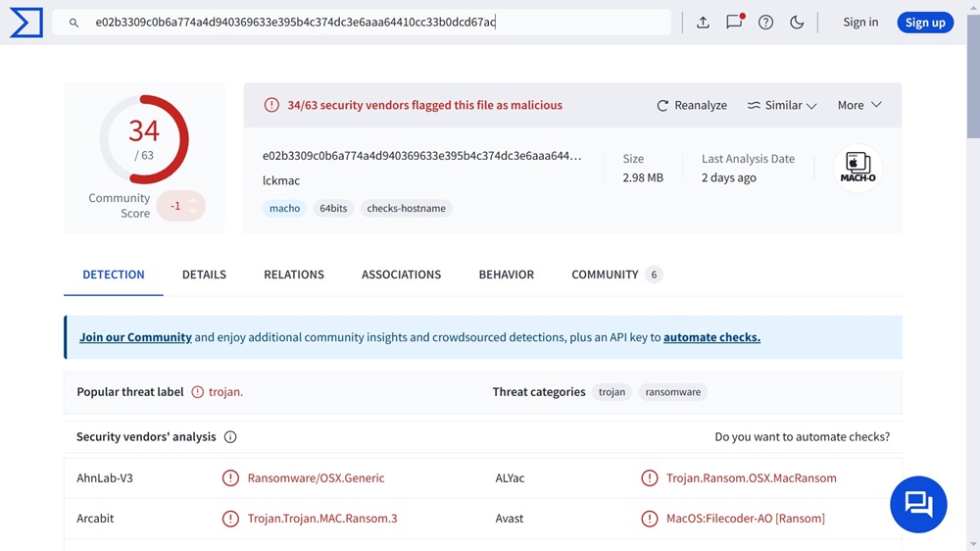The height and width of the screenshot is (551, 980).
Task: Click the alert icon beside Trojan.Ransom.OSX.MacRansom
Action: click(650, 477)
